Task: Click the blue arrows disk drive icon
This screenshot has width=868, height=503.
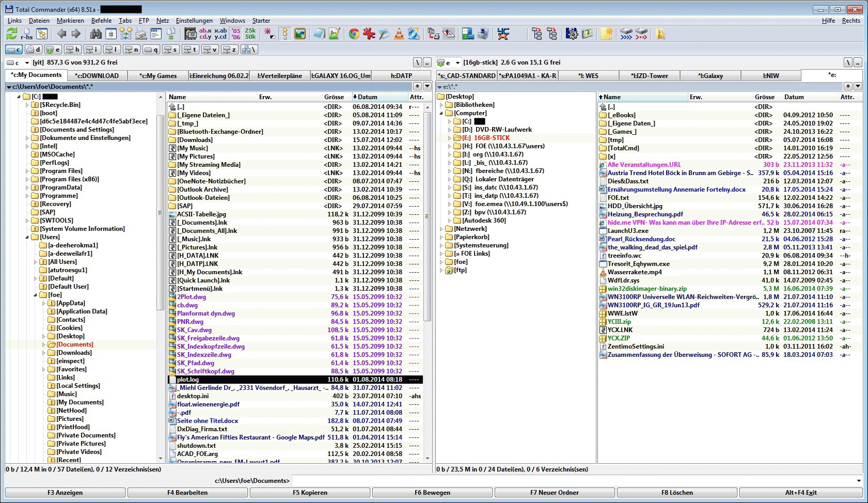Action: point(626,34)
